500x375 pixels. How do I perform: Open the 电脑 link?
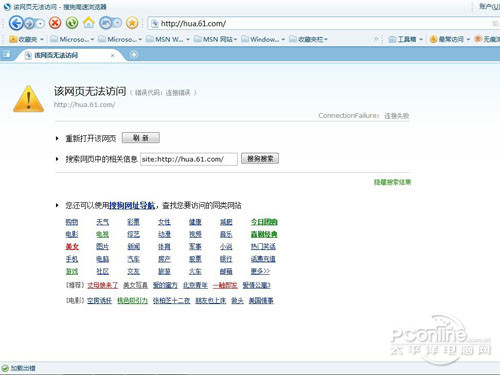click(x=102, y=259)
